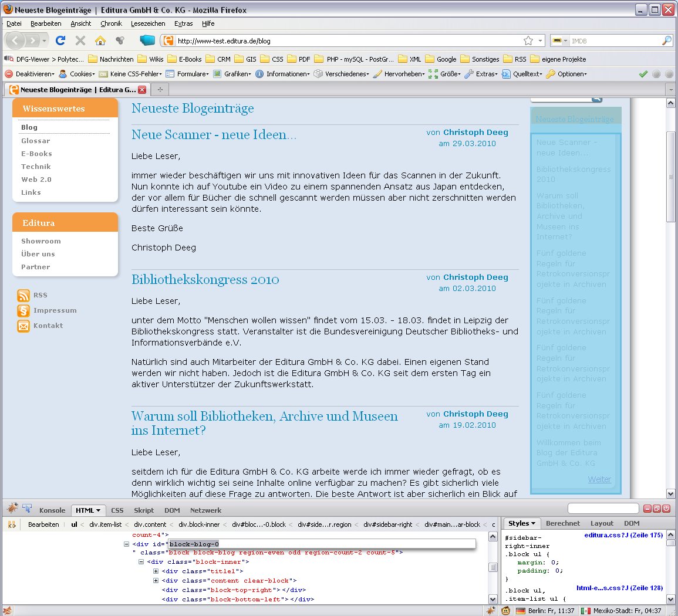Click the Firebug search input field
Image resolution: width=678 pixels, height=616 pixels.
(x=603, y=509)
